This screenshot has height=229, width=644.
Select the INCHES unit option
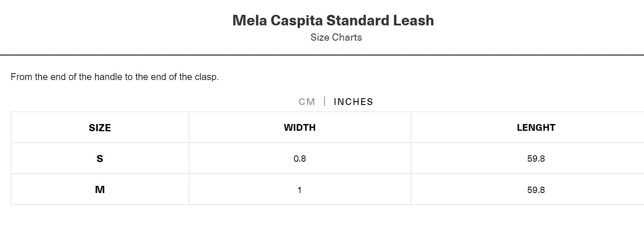coord(353,102)
